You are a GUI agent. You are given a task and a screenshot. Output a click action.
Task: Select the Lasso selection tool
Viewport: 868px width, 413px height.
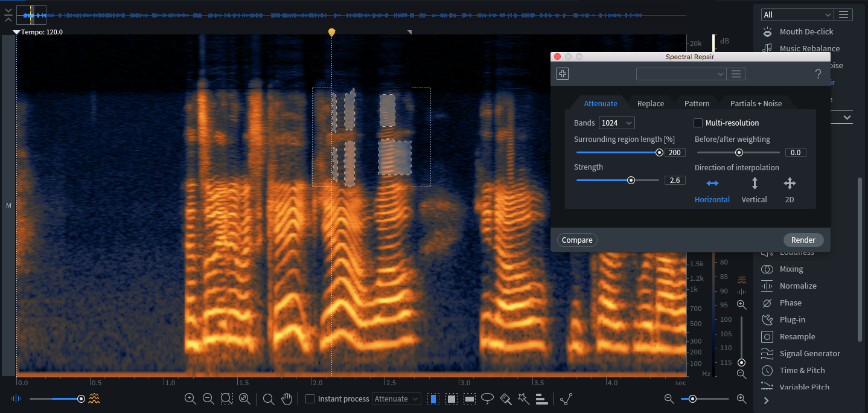point(488,399)
